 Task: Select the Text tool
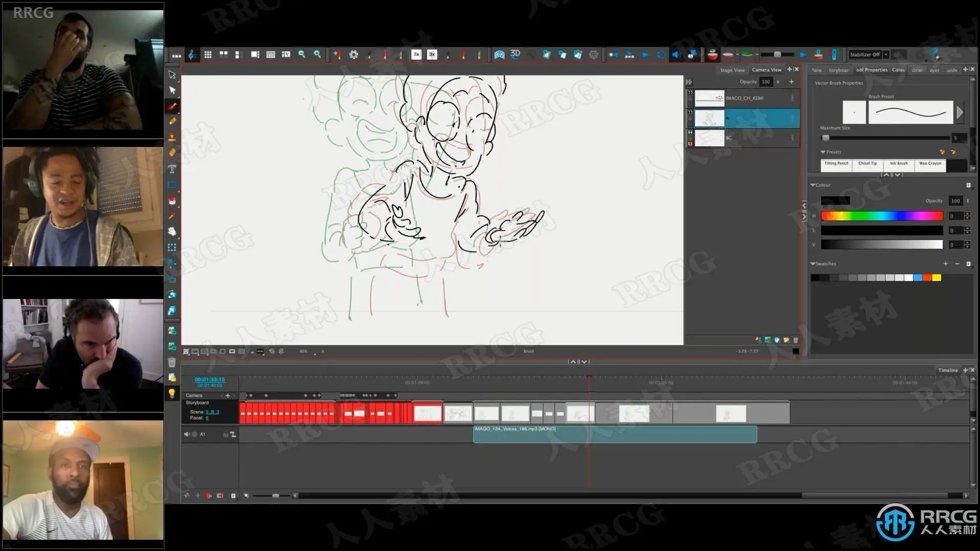(172, 169)
